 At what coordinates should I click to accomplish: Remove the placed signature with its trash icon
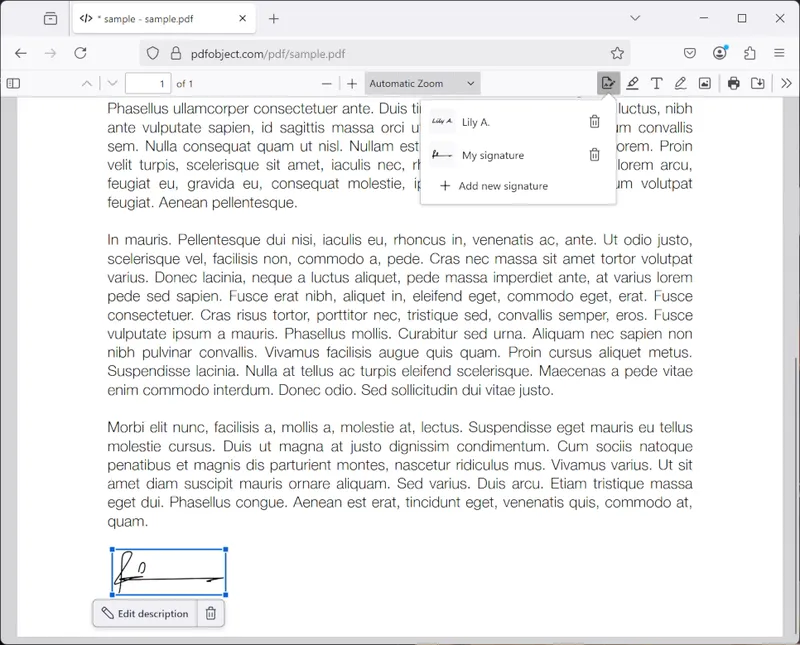click(x=210, y=614)
